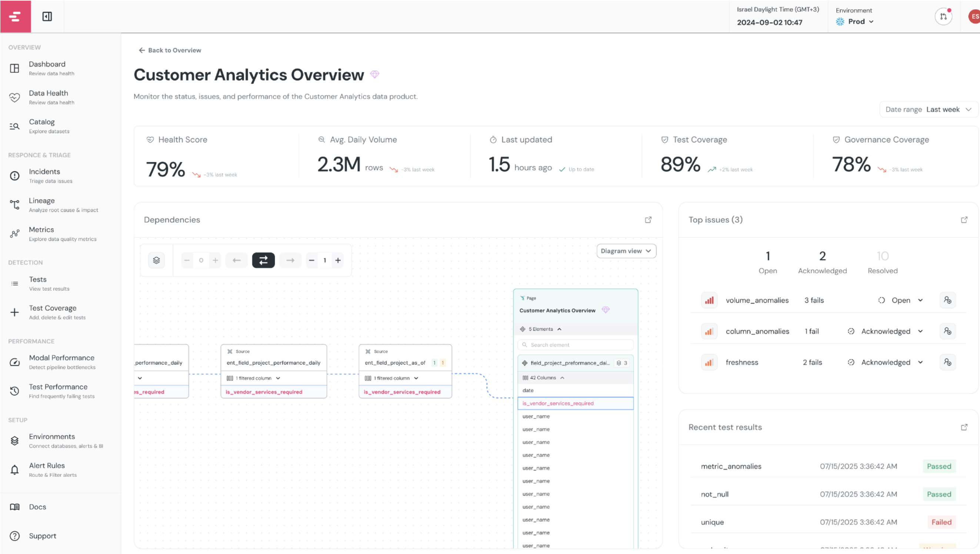Open Docs from the sidebar
Screen dimensions: 980x554
click(37, 507)
